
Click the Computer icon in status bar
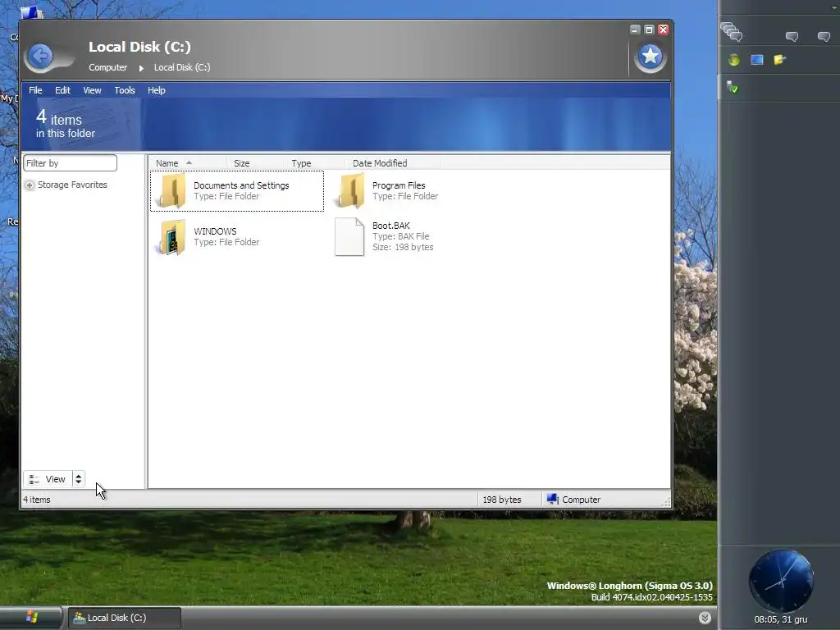(552, 500)
